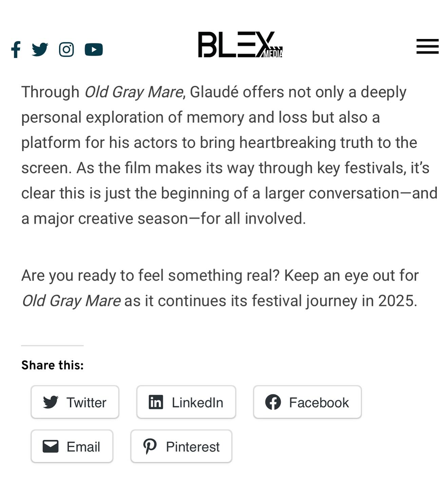Open the YouTube icon in header
The width and height of the screenshot is (448, 500).
pyautogui.click(x=94, y=50)
